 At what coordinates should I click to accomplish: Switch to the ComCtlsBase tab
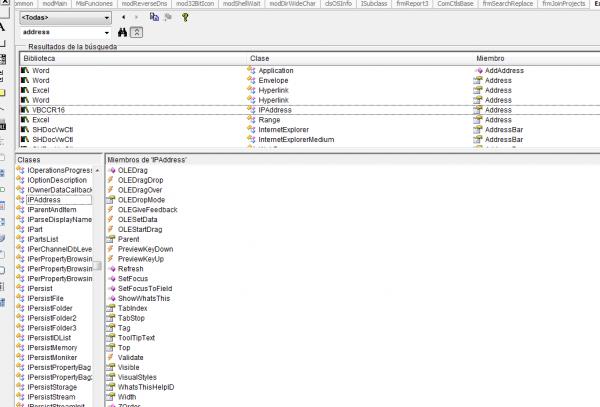coord(455,4)
